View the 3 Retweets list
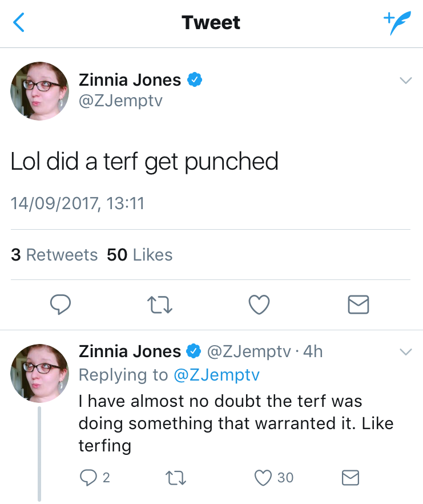The height and width of the screenshot is (504, 423). coord(54,255)
